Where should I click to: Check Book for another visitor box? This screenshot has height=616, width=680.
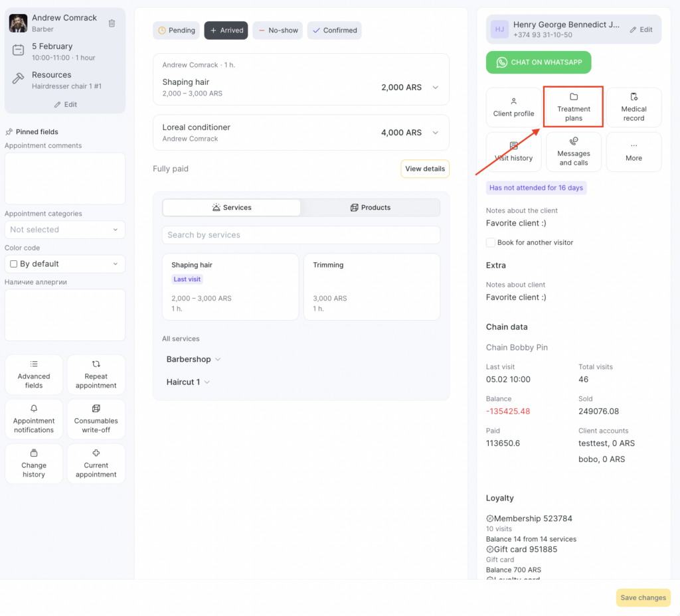point(491,242)
